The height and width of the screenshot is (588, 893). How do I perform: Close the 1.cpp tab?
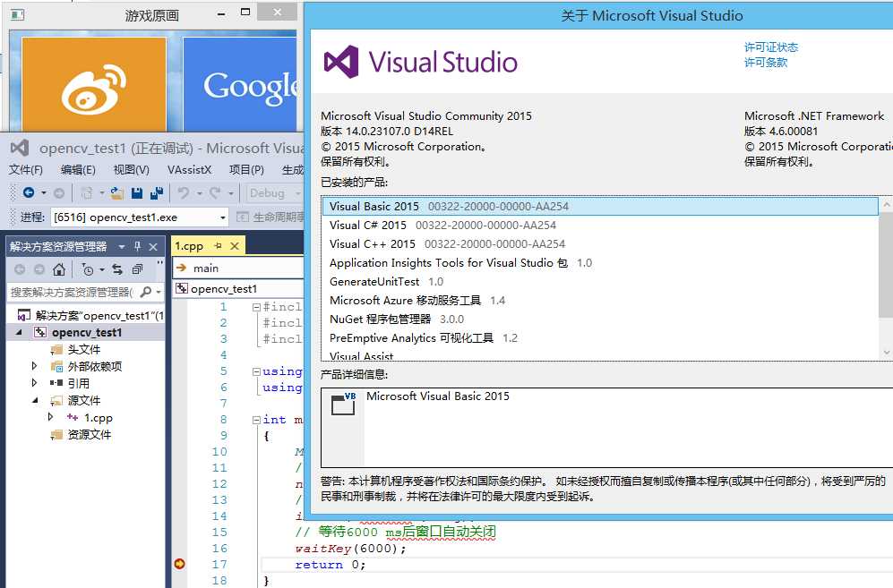235,246
